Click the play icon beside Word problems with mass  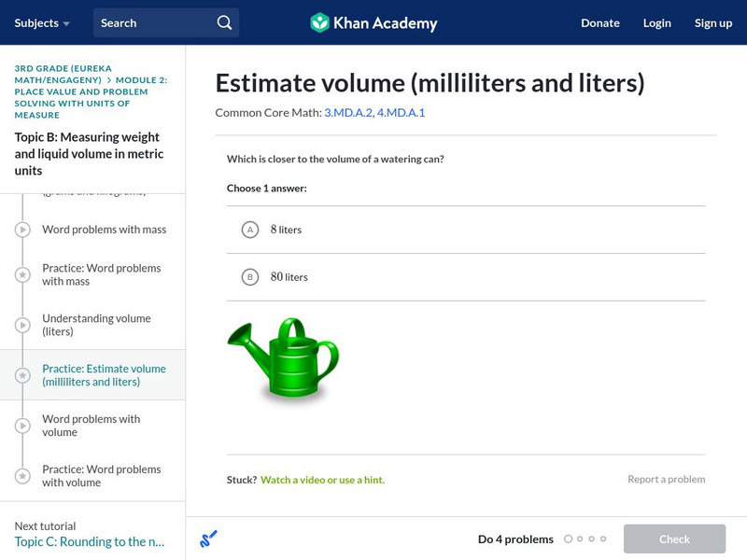(22, 229)
